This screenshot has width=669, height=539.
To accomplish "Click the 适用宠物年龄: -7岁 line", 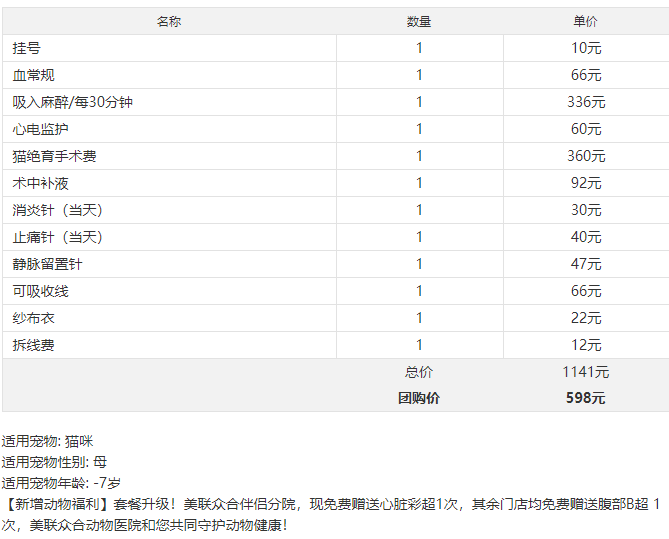I will point(61,483).
